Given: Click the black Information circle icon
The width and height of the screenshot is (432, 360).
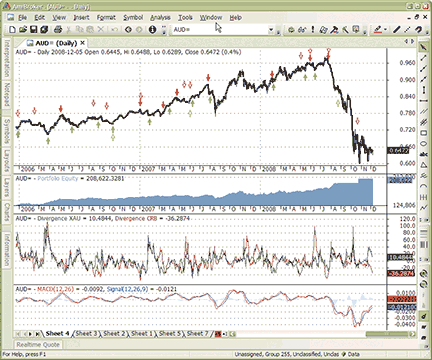Looking at the screenshot, I should pos(152,30).
